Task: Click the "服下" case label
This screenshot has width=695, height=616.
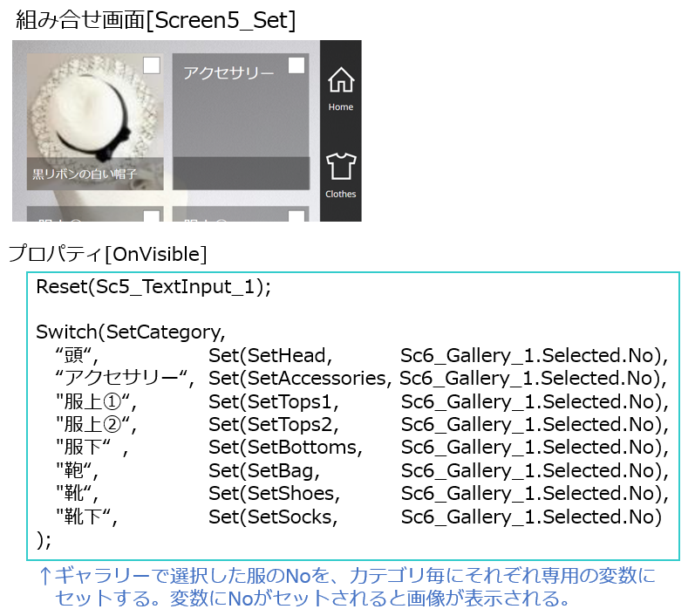Action: coord(92,447)
